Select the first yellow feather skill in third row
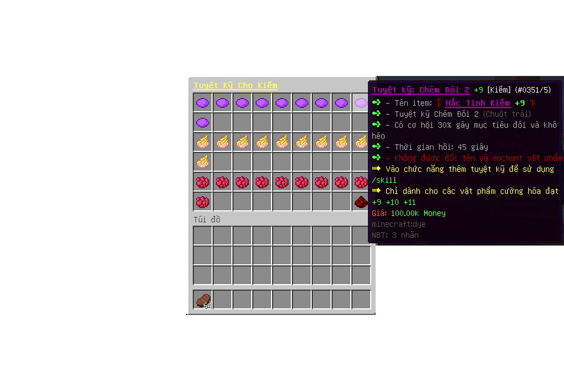 click(203, 143)
